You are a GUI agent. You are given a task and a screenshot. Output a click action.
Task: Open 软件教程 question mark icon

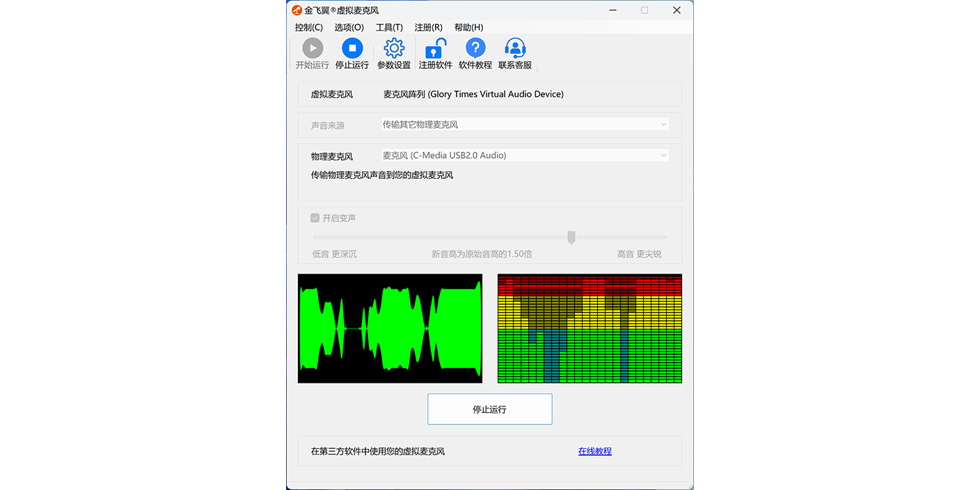pos(475,48)
